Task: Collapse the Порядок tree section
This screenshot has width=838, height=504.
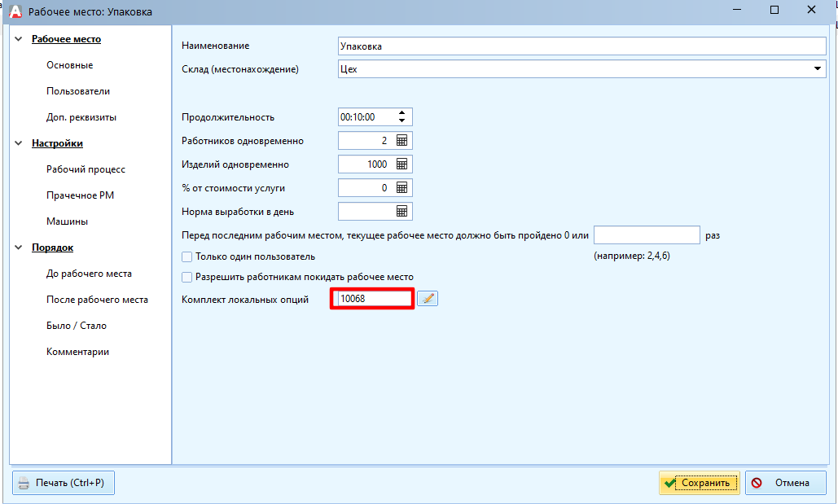Action: (20, 248)
